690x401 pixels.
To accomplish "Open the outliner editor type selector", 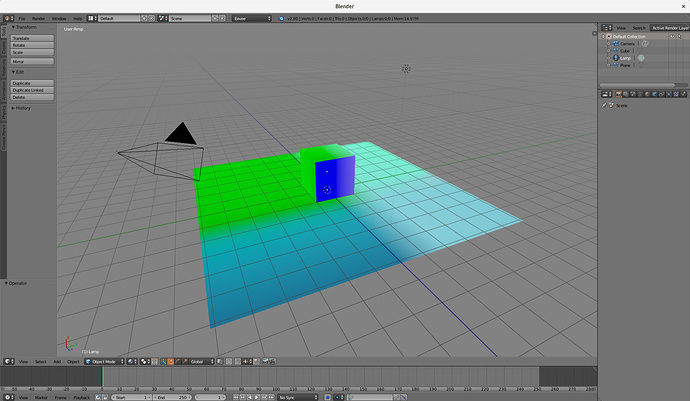I will click(x=606, y=28).
